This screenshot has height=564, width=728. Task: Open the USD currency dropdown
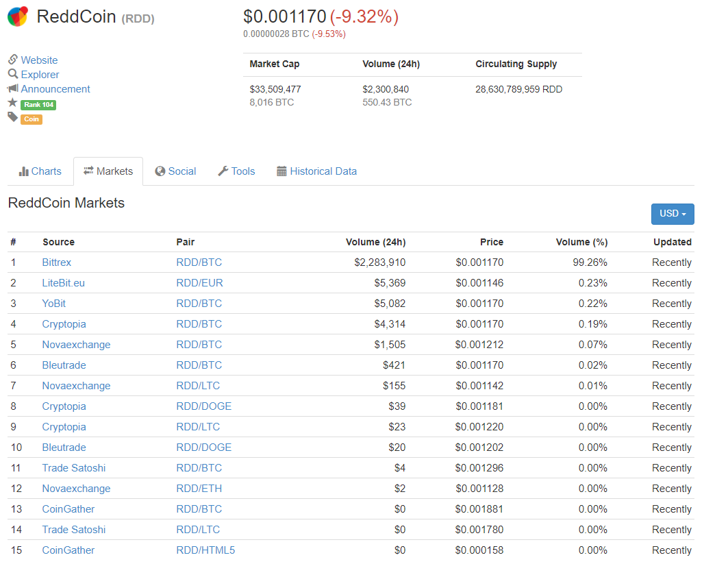672,214
